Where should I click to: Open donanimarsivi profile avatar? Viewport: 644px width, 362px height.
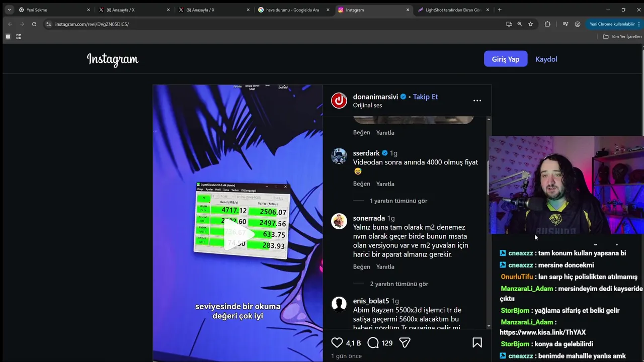(339, 101)
